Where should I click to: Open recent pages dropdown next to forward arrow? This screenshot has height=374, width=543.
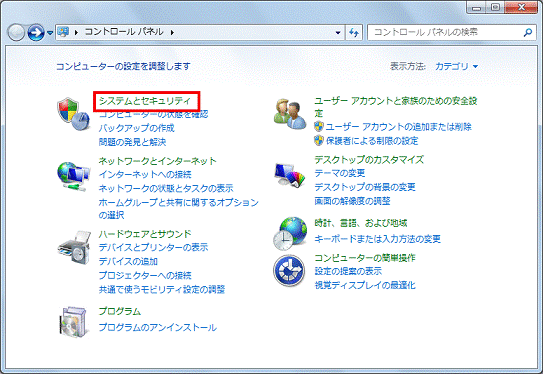point(50,33)
